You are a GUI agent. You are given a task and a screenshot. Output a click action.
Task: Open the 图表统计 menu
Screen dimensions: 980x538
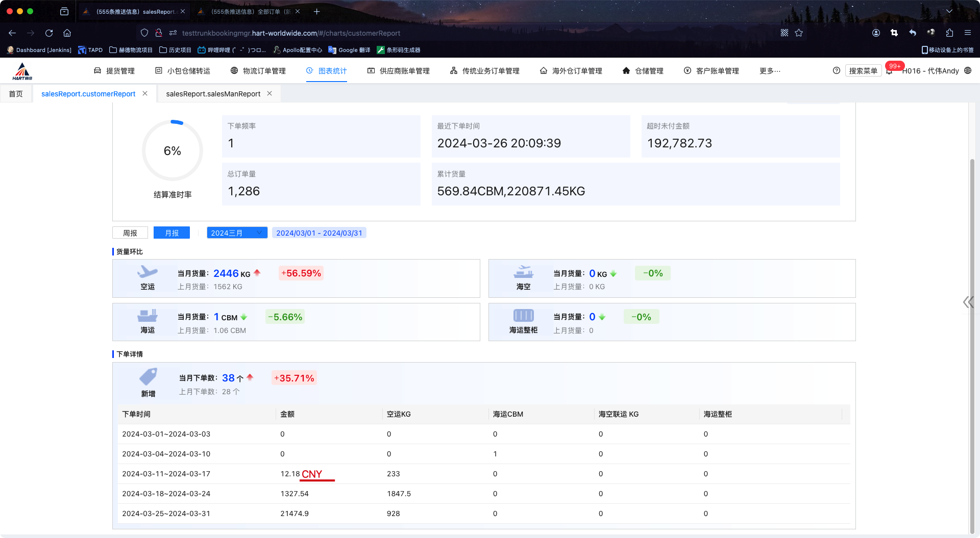[327, 71]
